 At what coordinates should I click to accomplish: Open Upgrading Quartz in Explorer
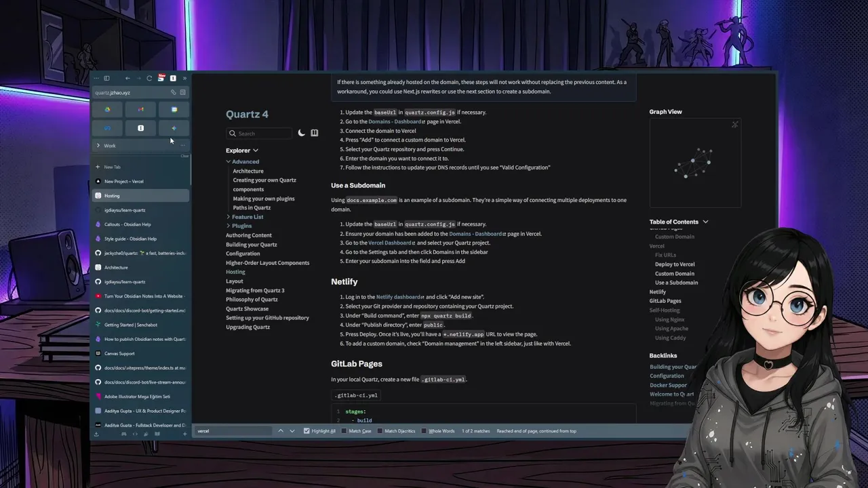click(248, 327)
